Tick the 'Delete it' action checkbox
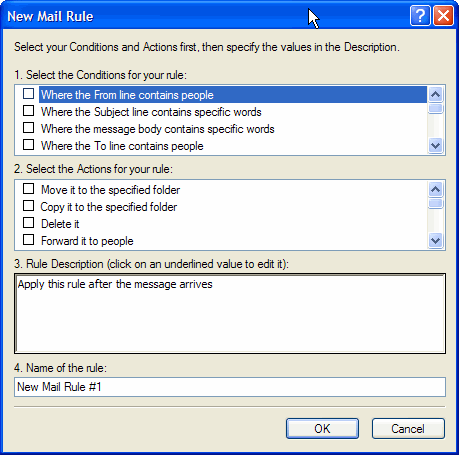This screenshot has height=455, width=459. point(28,223)
